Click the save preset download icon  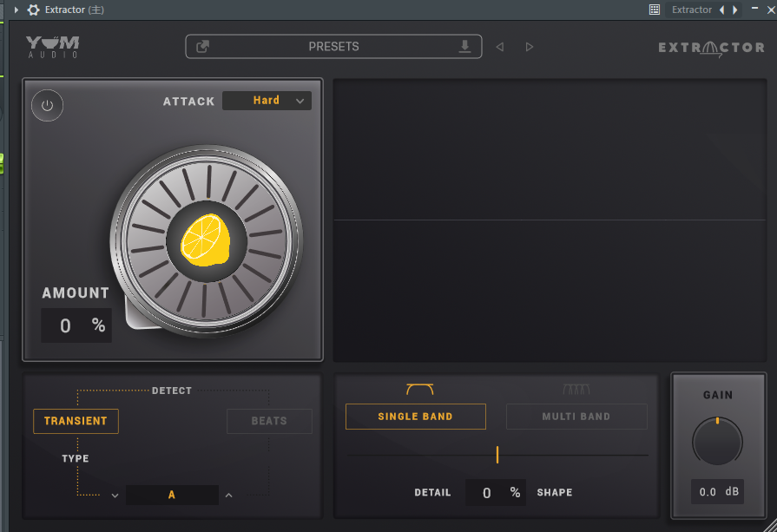(x=466, y=46)
